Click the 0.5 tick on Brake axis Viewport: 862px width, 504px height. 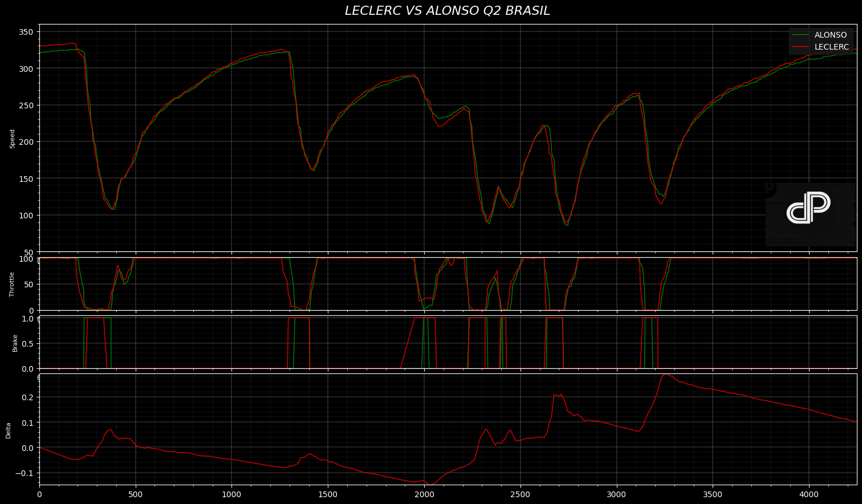(x=28, y=344)
